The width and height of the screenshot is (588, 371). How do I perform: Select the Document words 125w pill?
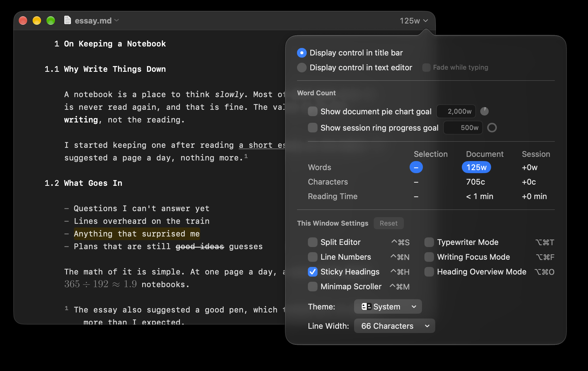click(476, 167)
